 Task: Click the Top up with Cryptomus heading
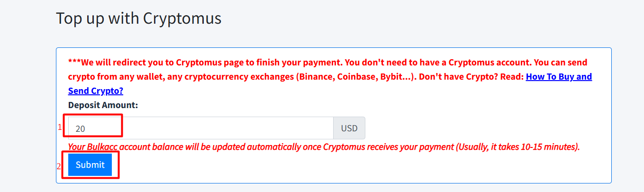click(138, 18)
